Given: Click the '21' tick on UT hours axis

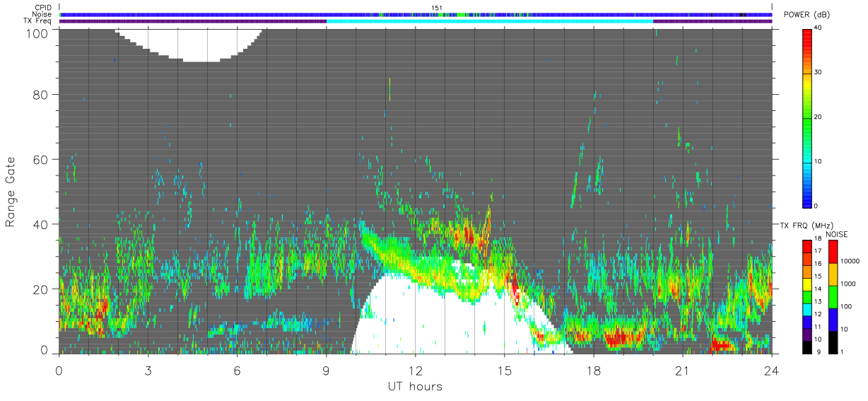Looking at the screenshot, I should pyautogui.click(x=683, y=371).
